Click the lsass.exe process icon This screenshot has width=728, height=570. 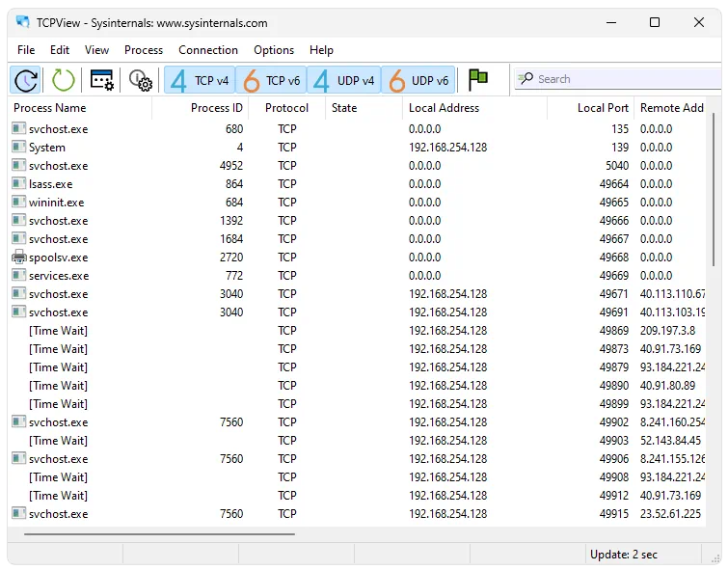click(x=18, y=183)
